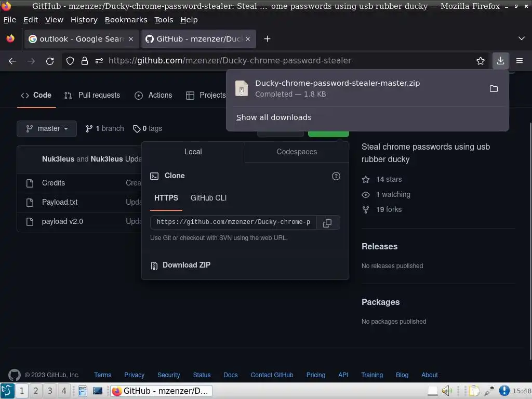Copy clone URL to clipboard
The height and width of the screenshot is (399, 532).
coord(328,222)
